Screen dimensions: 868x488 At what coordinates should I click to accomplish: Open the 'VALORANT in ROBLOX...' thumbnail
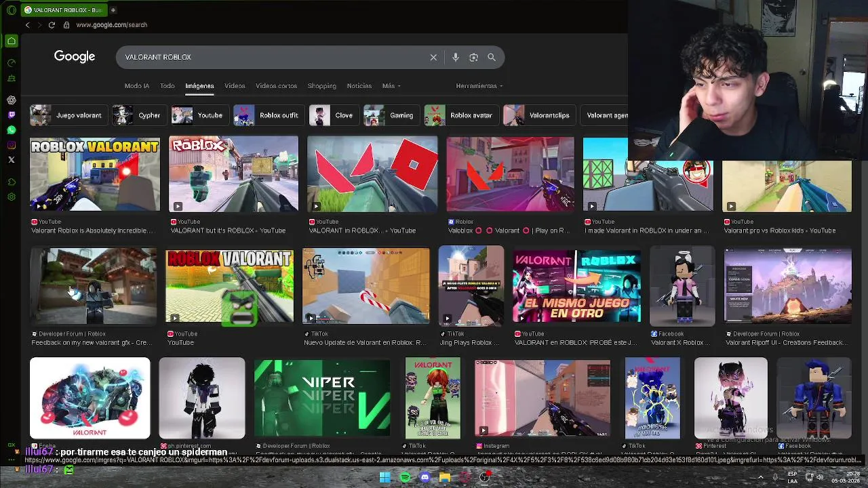coord(372,174)
